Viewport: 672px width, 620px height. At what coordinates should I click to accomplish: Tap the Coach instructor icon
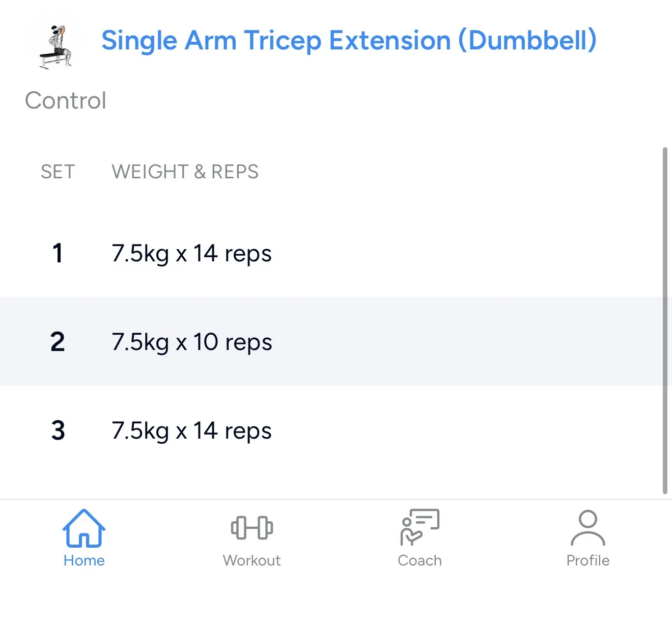pyautogui.click(x=419, y=528)
